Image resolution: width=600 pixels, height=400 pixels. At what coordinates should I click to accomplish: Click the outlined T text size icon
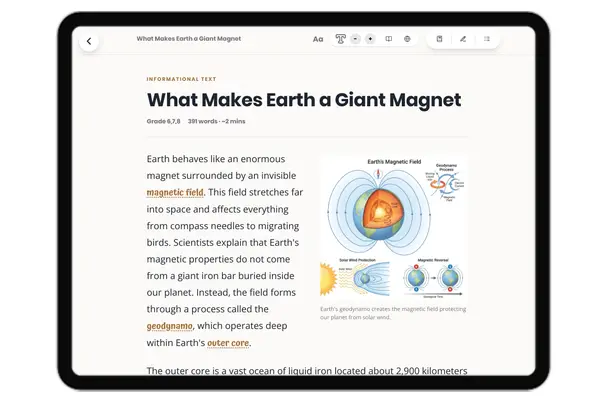point(341,39)
